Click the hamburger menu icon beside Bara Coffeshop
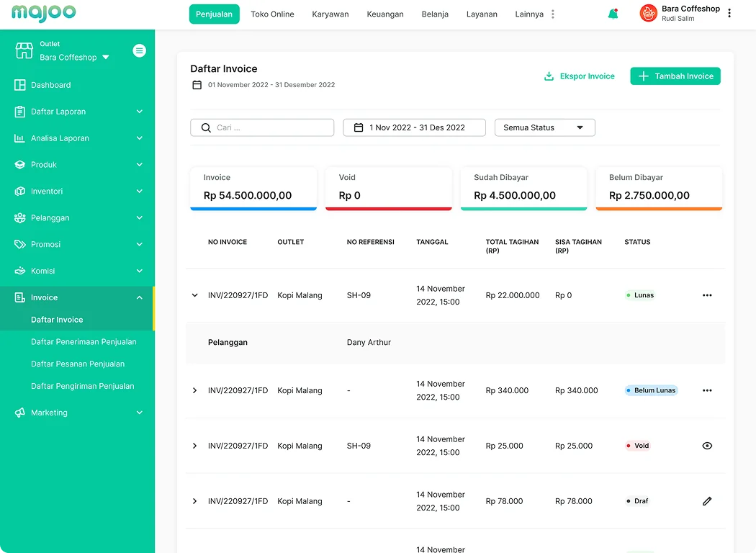 (x=140, y=50)
